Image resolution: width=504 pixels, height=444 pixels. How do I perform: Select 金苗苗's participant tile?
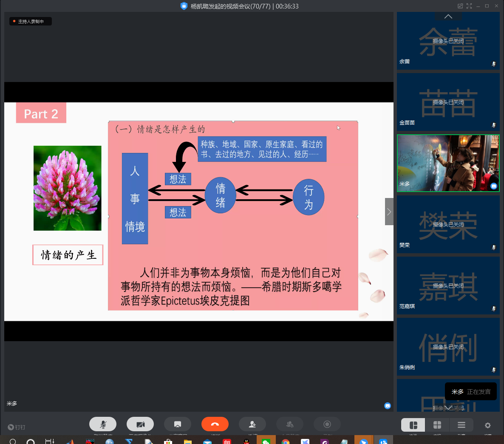point(448,102)
